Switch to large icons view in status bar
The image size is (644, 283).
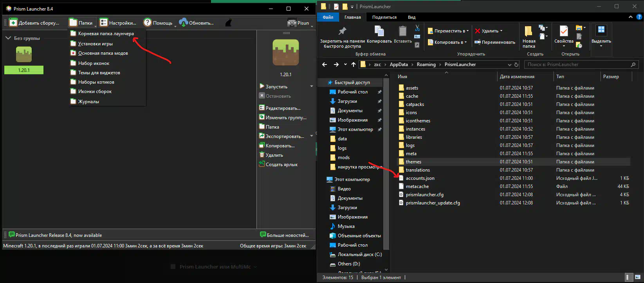point(637,277)
